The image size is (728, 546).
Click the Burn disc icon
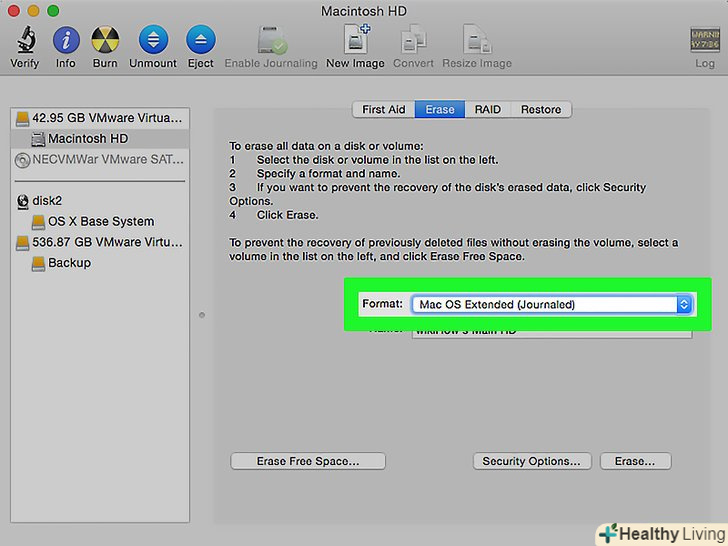[x=105, y=40]
